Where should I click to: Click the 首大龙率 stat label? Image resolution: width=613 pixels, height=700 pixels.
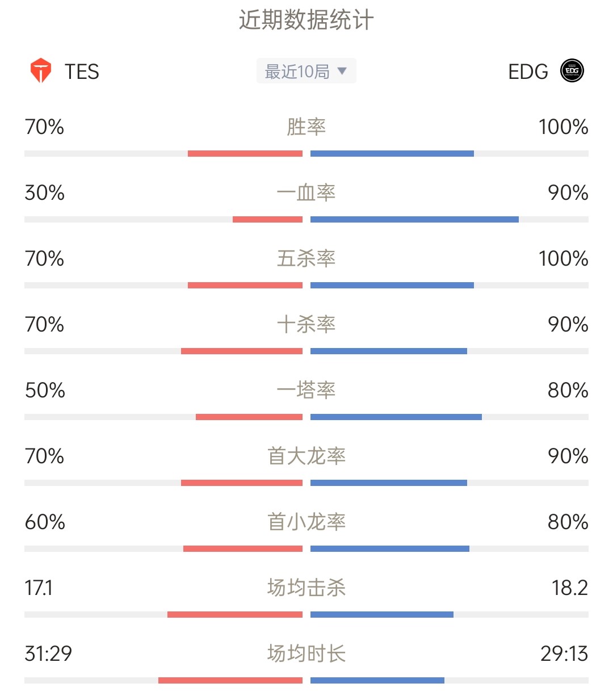[306, 456]
